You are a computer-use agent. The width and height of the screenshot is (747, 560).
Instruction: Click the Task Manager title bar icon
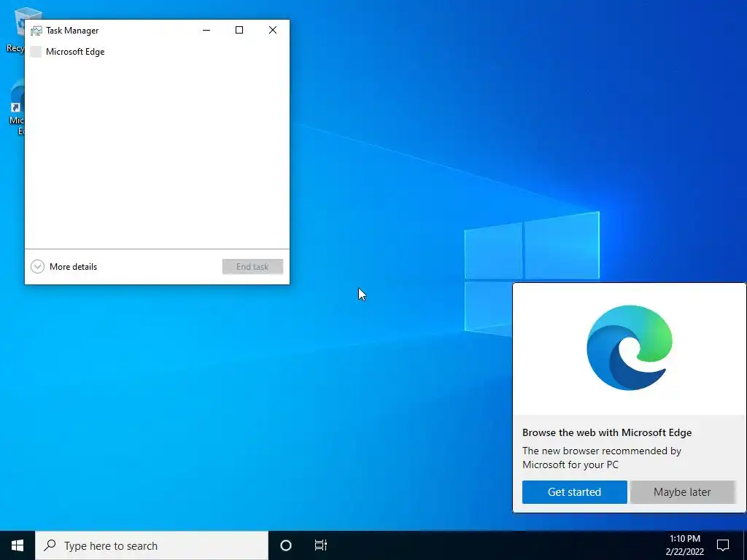click(x=36, y=31)
